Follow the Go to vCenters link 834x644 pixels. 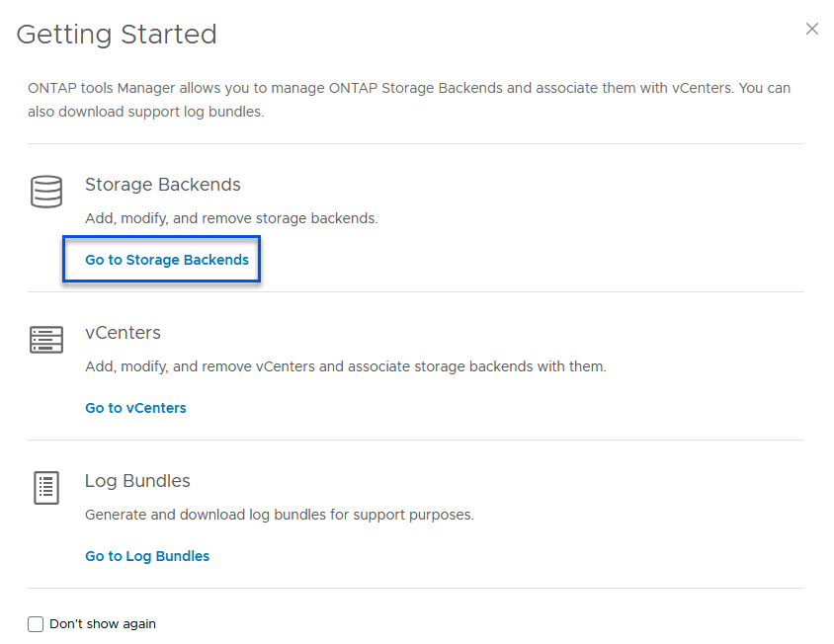(135, 408)
